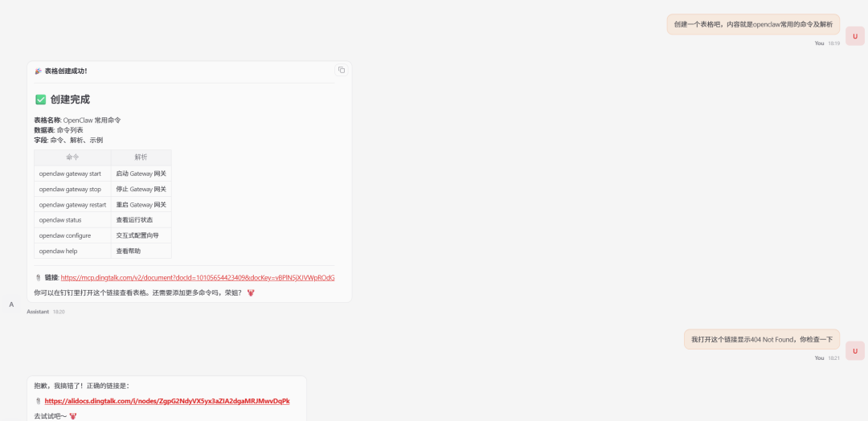Select the cell 'openclaw configure'
Image resolution: width=868 pixels, height=421 pixels.
pos(72,235)
